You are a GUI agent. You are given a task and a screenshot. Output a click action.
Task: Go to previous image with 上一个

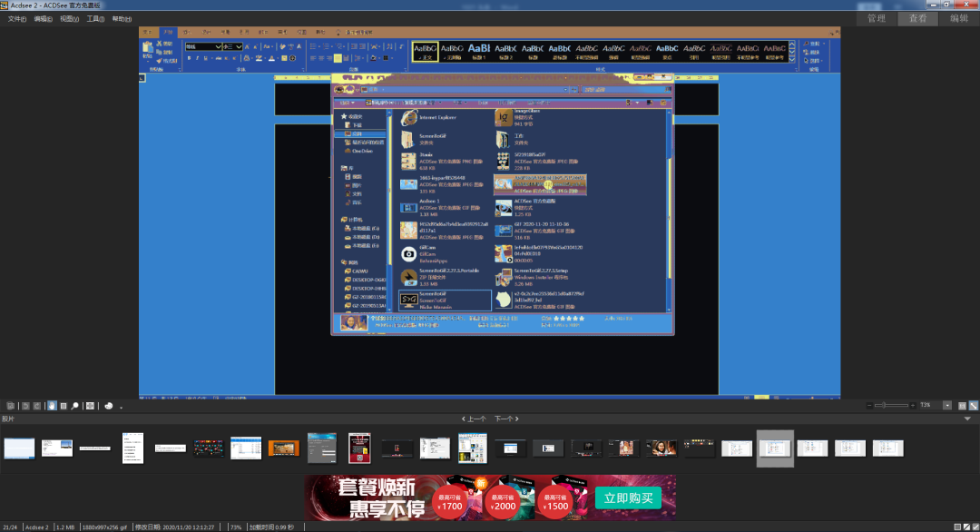point(475,419)
